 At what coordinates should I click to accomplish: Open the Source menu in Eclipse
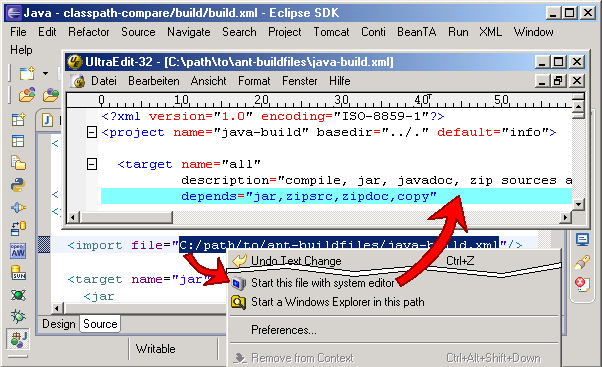click(x=138, y=32)
